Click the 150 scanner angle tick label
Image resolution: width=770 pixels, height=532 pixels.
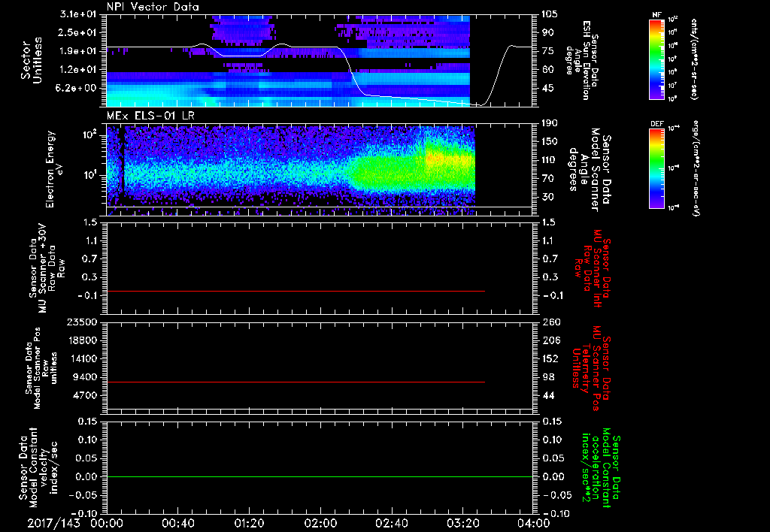coord(550,142)
